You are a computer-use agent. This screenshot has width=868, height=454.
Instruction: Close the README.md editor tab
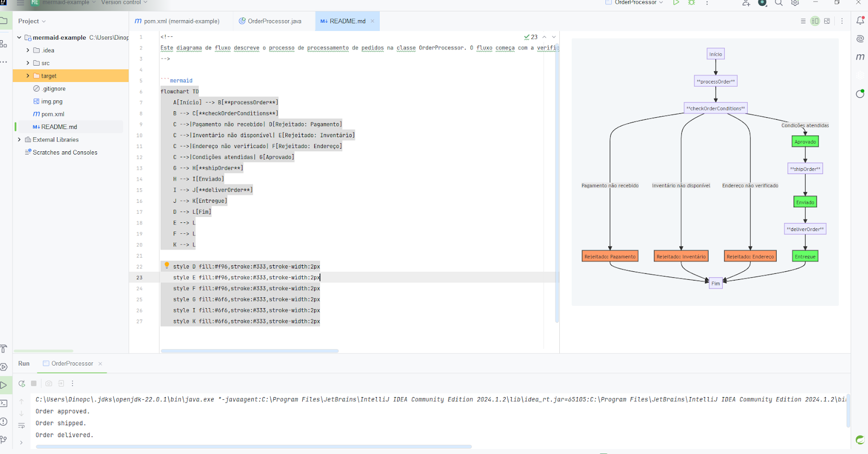coord(373,21)
